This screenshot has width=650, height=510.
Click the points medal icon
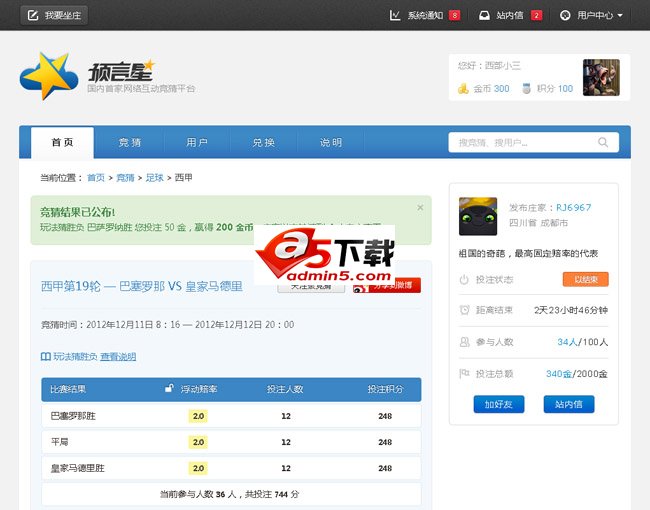coord(526,88)
